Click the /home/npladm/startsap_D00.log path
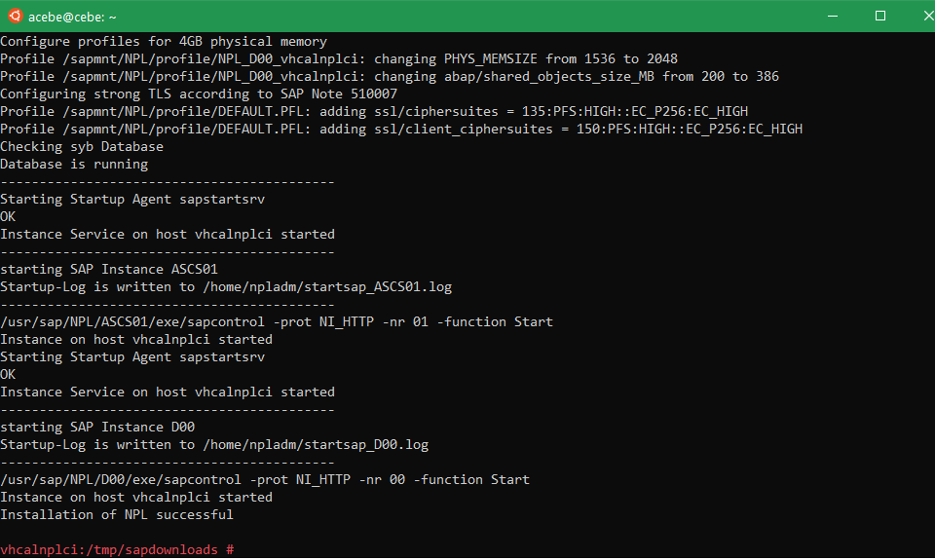The image size is (935, 560). click(x=316, y=444)
